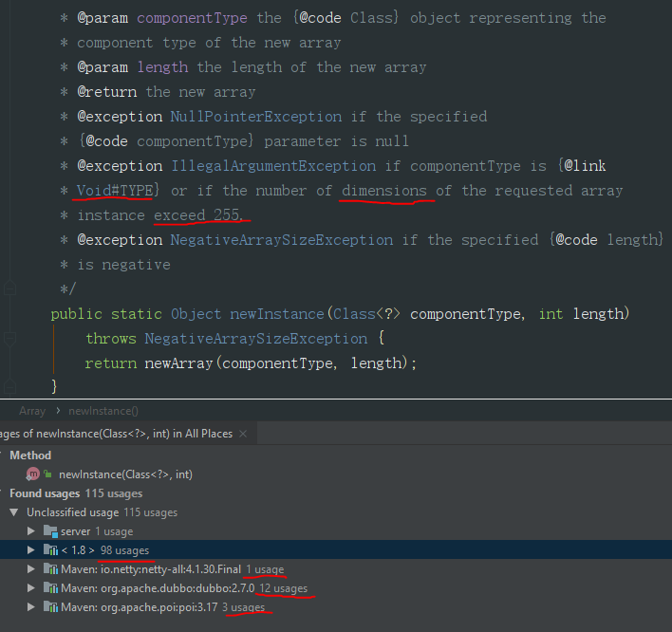This screenshot has width=672, height=632.
Task: Click the dubbo Maven library icon
Action: (50, 587)
